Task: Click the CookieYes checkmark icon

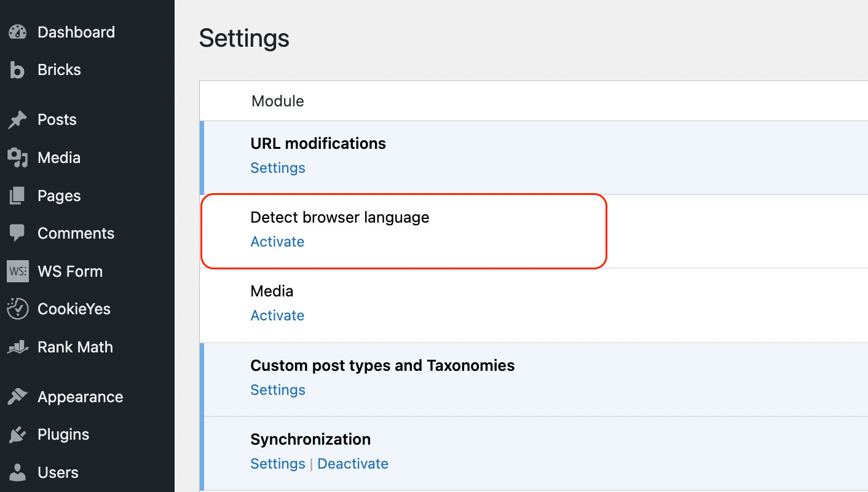Action: (x=18, y=309)
